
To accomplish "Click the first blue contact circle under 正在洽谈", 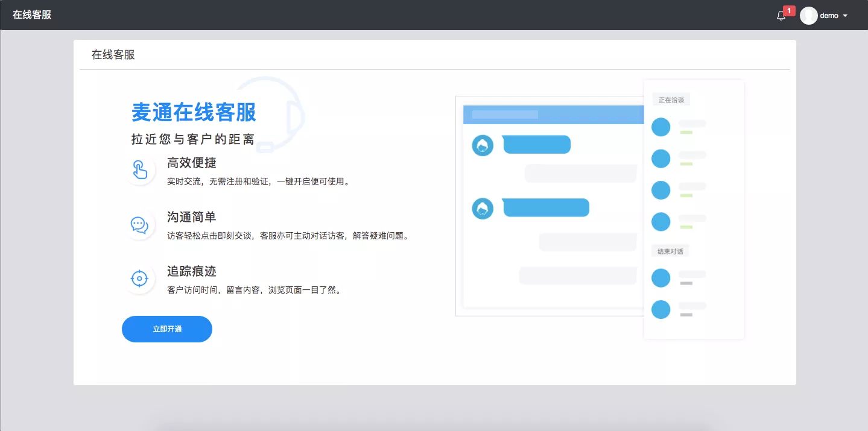I will coord(661,127).
